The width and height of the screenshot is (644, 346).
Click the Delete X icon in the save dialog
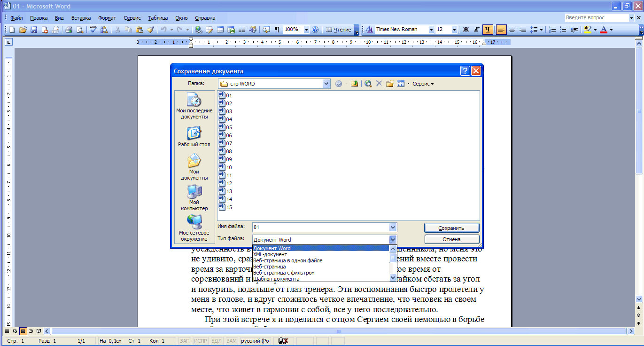click(379, 84)
